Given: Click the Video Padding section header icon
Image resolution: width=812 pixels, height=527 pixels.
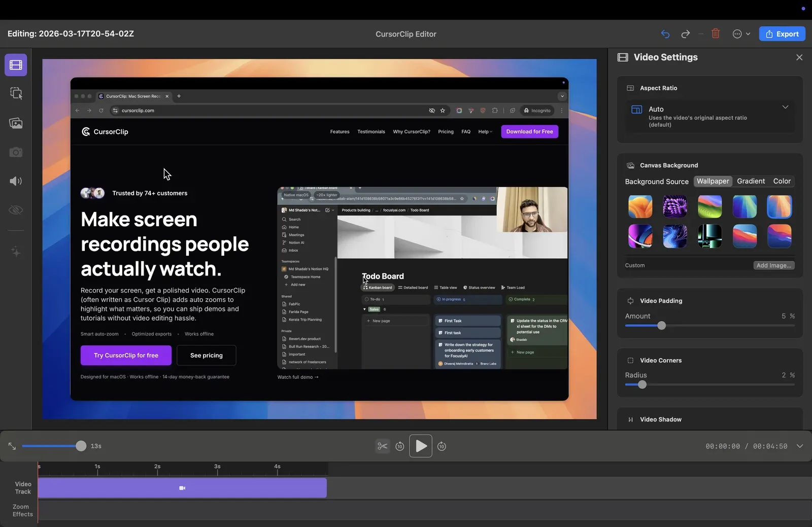Looking at the screenshot, I should (630, 301).
